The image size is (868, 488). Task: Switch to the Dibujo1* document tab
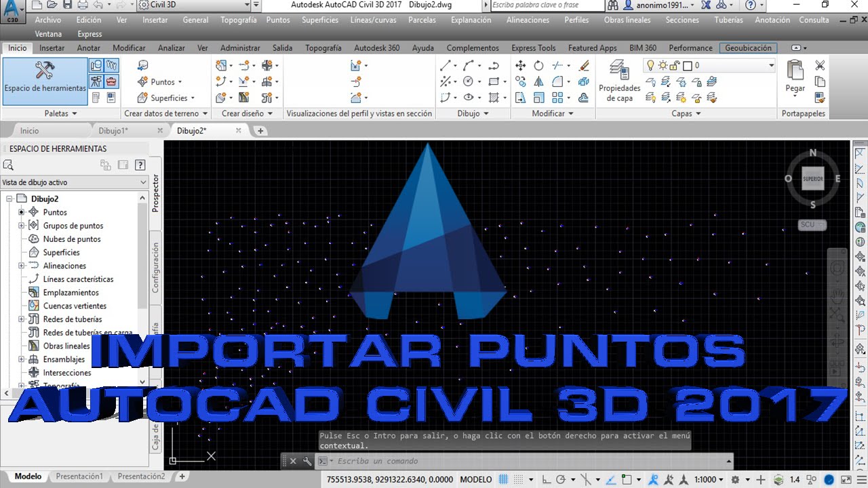(113, 131)
